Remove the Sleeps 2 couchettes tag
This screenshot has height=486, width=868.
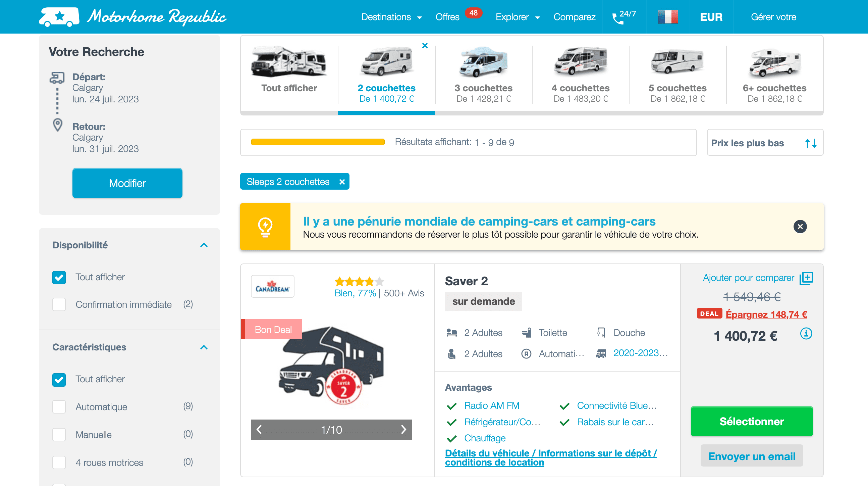pos(342,182)
